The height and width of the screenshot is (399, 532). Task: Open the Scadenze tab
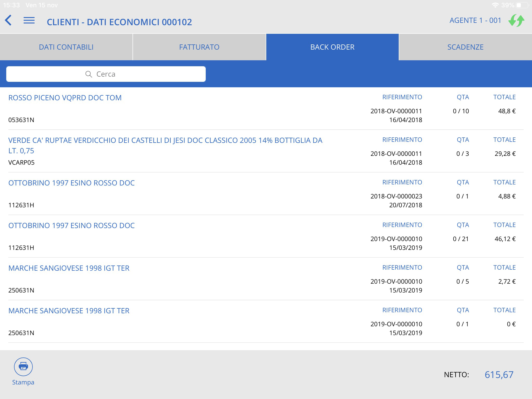pos(465,47)
